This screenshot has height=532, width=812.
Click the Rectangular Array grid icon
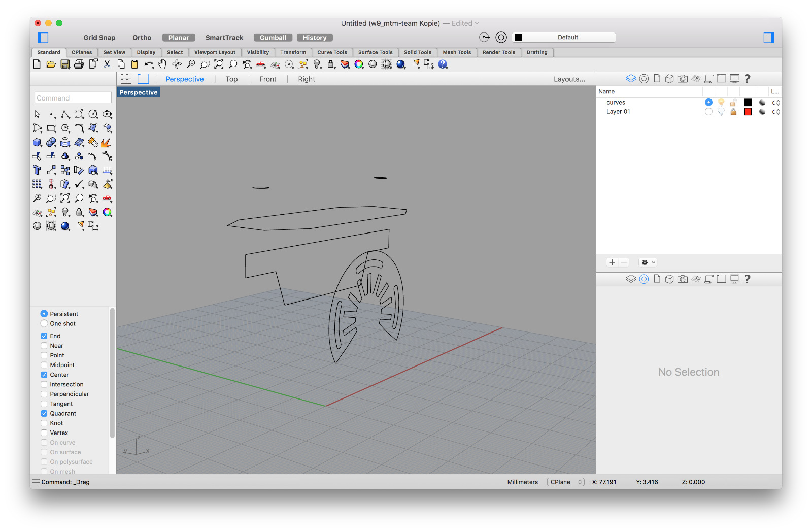pos(37,184)
